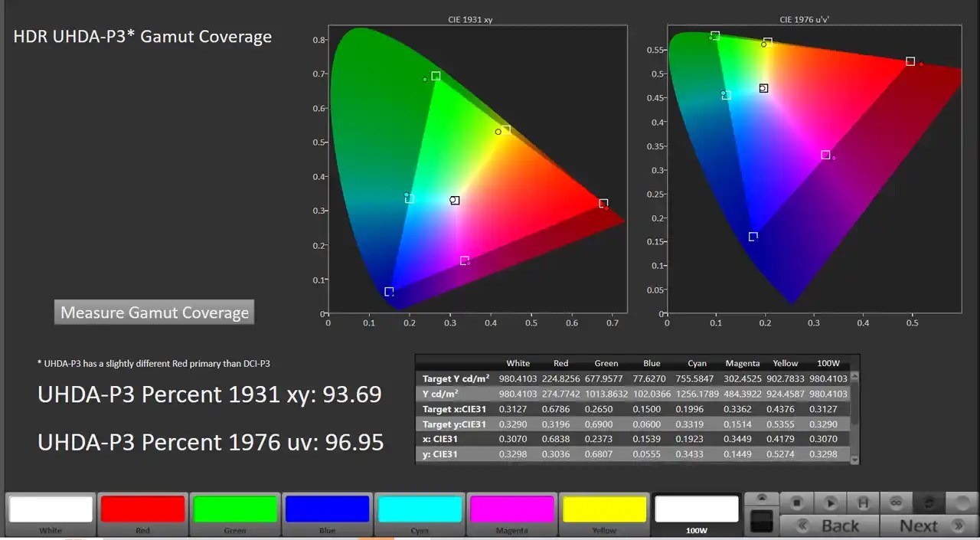Advance with the Next button
Screen dimensions: 980x540
point(917,526)
